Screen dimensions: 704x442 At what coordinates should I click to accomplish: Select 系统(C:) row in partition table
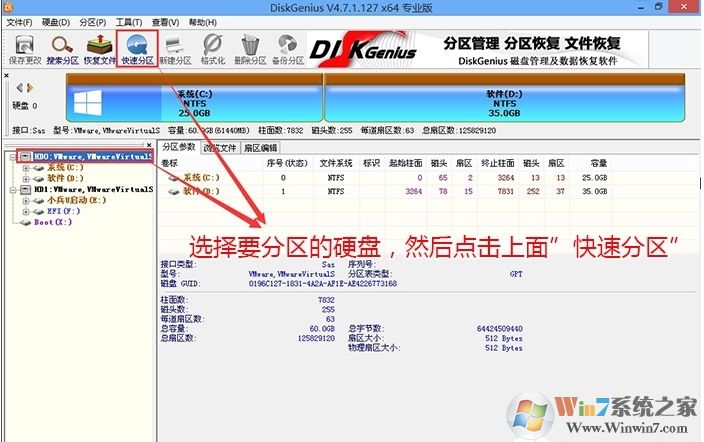click(x=384, y=178)
